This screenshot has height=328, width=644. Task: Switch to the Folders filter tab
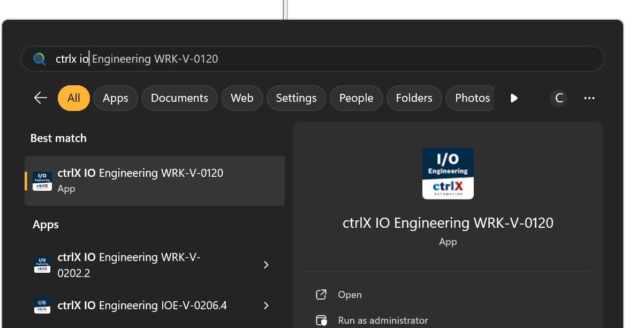(414, 98)
